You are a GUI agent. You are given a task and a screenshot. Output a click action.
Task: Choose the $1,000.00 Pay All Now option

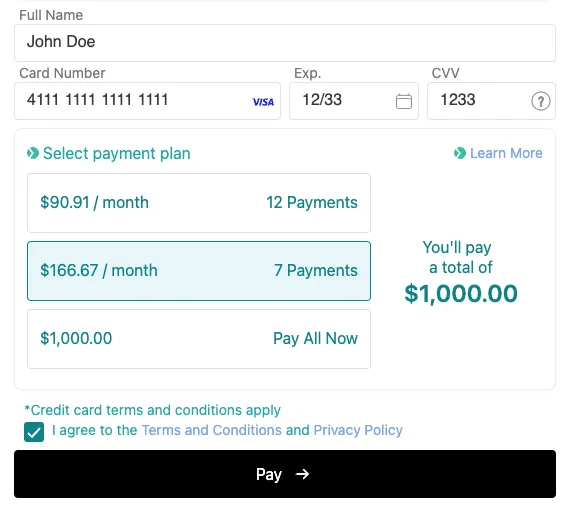point(199,339)
